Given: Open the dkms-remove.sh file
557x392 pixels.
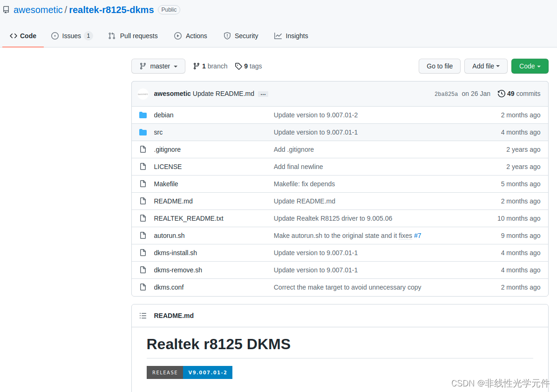Looking at the screenshot, I should [178, 270].
